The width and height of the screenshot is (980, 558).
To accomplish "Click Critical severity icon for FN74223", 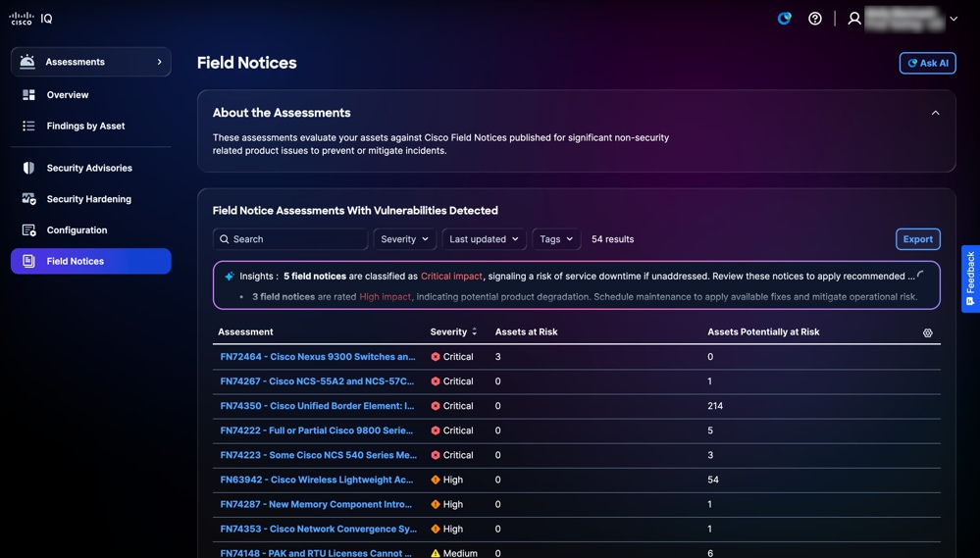I will click(436, 455).
